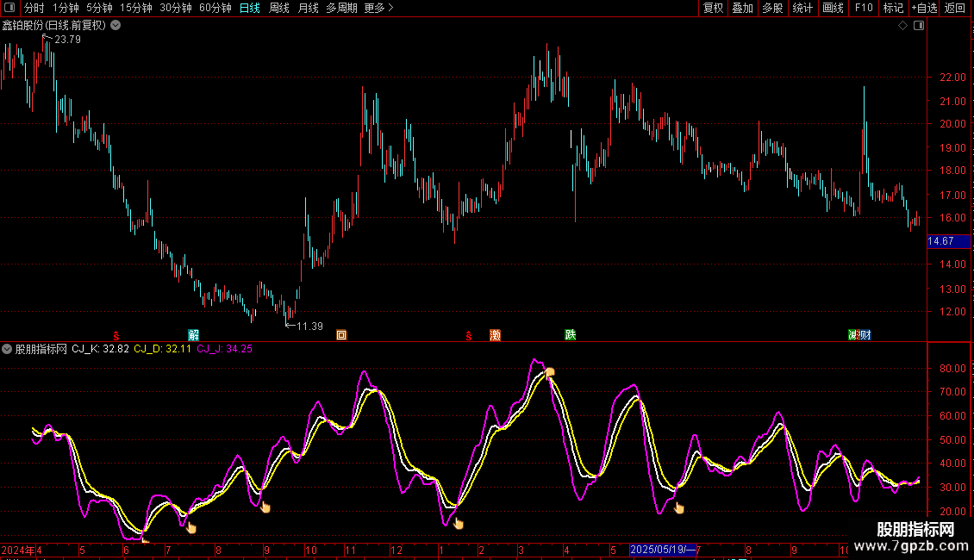Expand the 股朋指标网 indicator menu arrow
This screenshot has width=974, height=560.
[7, 349]
